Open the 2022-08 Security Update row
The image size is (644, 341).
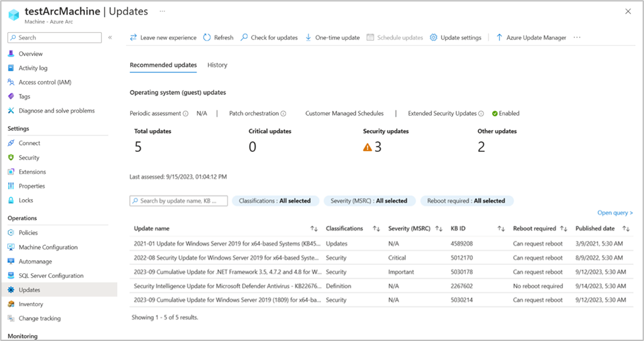pyautogui.click(x=381, y=258)
